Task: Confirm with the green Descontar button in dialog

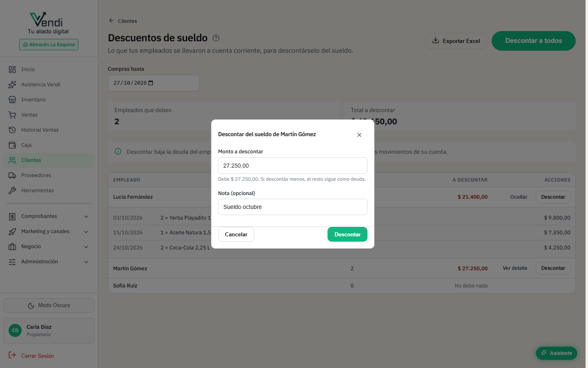Action: pos(347,234)
